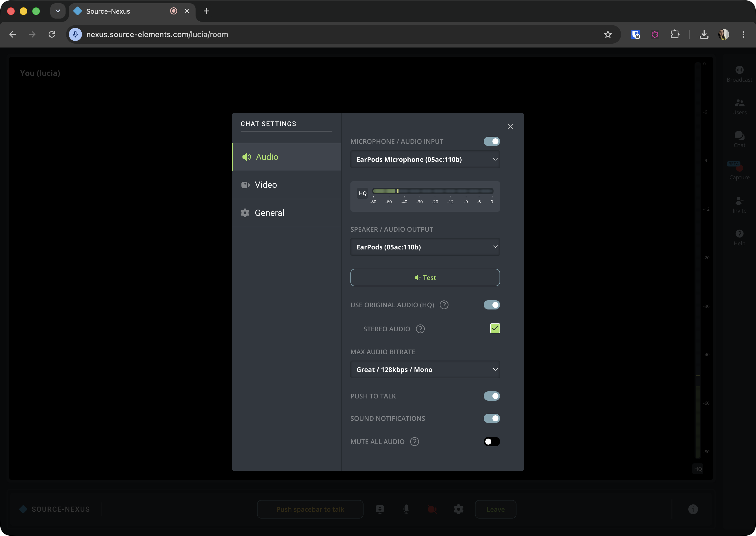Image resolution: width=756 pixels, height=536 pixels.
Task: Click the microphone input level meter
Action: [433, 191]
